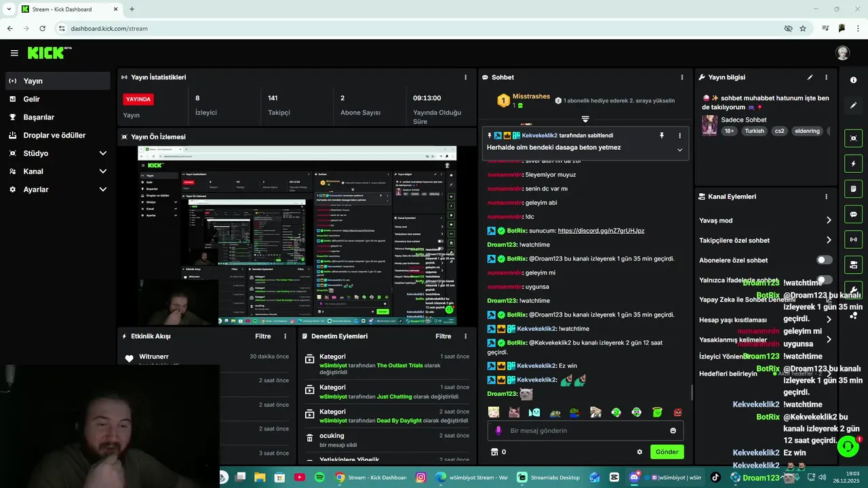Open chat settings gear icon
Viewport: 868px width, 488px height.
coord(639,452)
